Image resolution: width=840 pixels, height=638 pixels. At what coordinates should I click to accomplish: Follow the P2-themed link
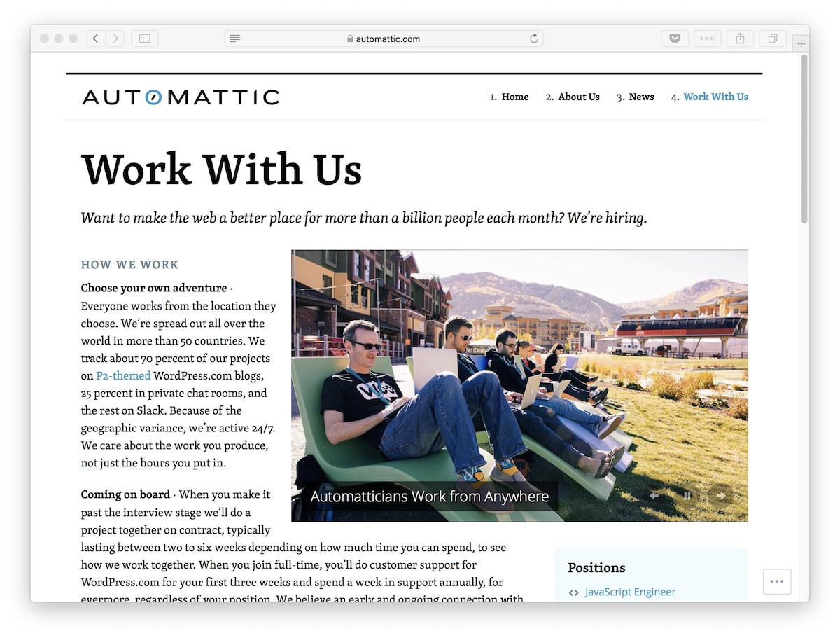[123, 375]
